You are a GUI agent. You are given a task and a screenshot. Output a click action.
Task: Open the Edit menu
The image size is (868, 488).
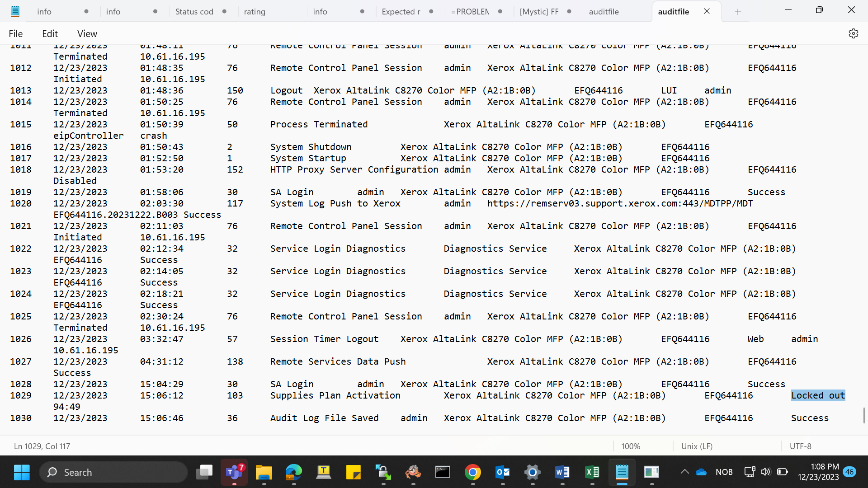point(50,33)
